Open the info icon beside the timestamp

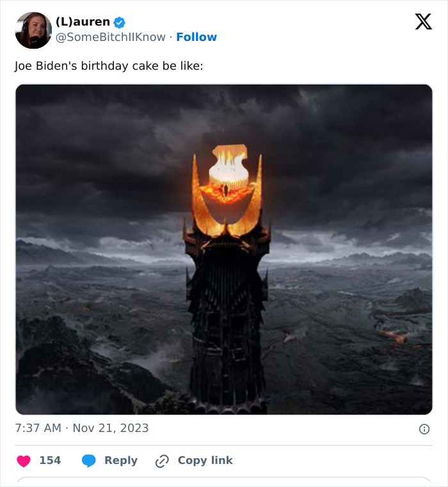(424, 429)
